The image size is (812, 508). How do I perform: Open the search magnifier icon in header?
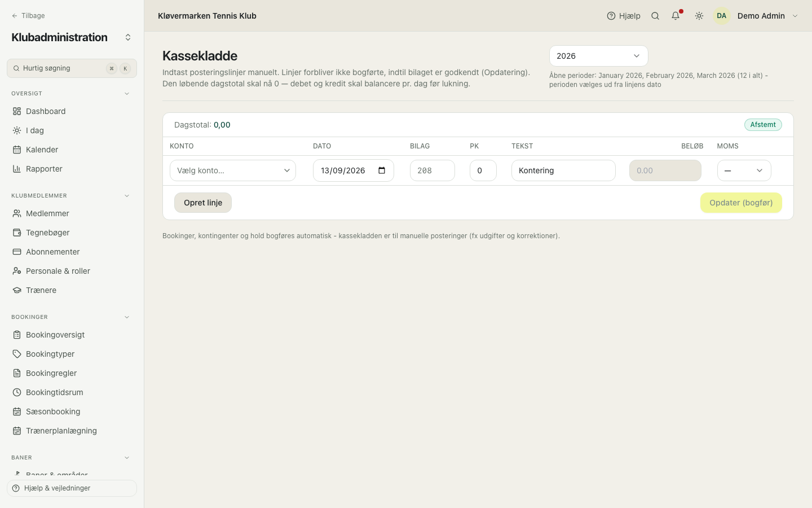point(655,16)
